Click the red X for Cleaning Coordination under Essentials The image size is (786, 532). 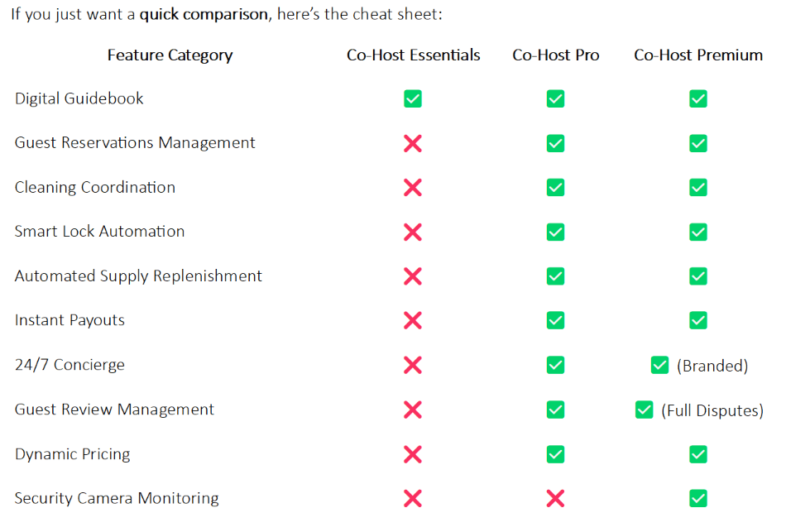point(413,188)
